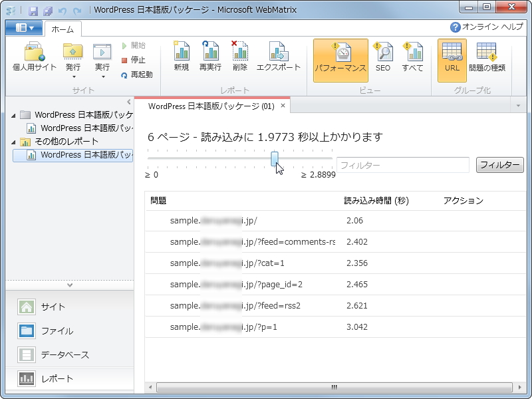Collapse the left navigation pane chevron

(x=128, y=101)
